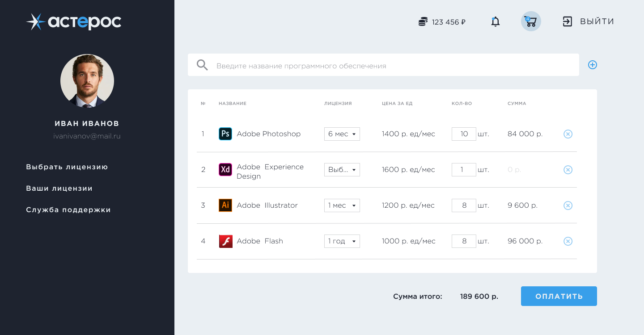Click the ИВАН ИВАНОВ name

tap(87, 123)
